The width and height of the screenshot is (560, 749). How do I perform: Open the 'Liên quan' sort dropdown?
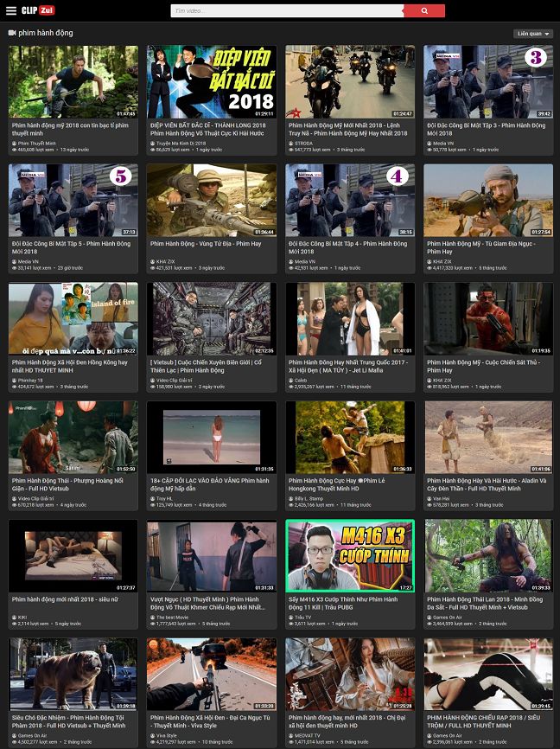pos(533,34)
